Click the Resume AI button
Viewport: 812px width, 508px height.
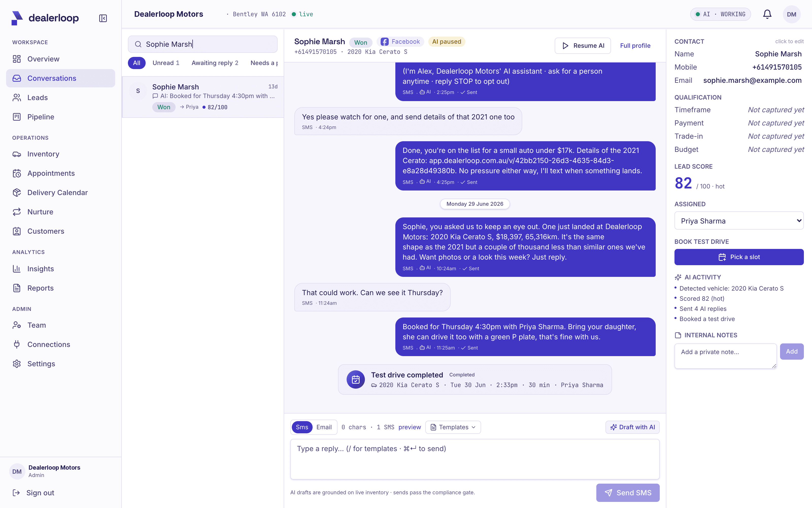pos(583,46)
